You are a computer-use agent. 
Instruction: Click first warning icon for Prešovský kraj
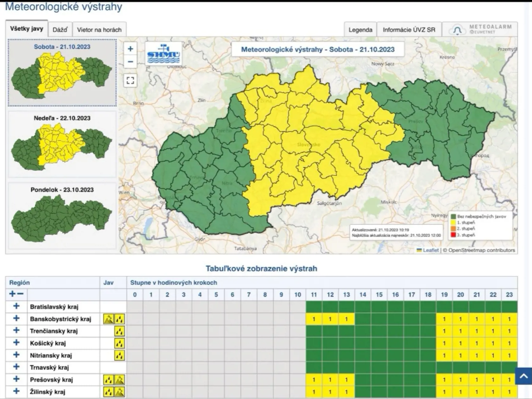click(x=109, y=380)
